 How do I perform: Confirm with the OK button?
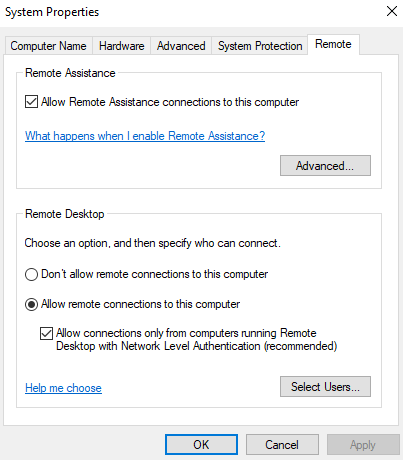[201, 445]
